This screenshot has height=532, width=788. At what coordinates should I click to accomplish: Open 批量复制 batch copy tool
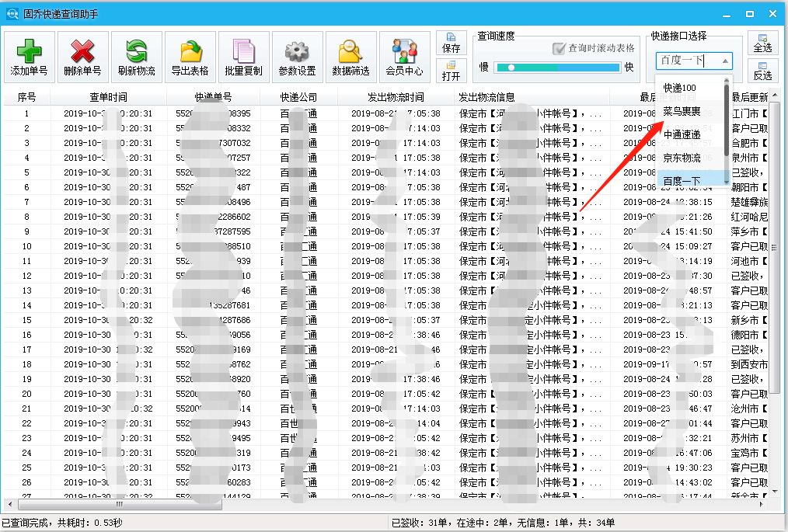click(244, 57)
